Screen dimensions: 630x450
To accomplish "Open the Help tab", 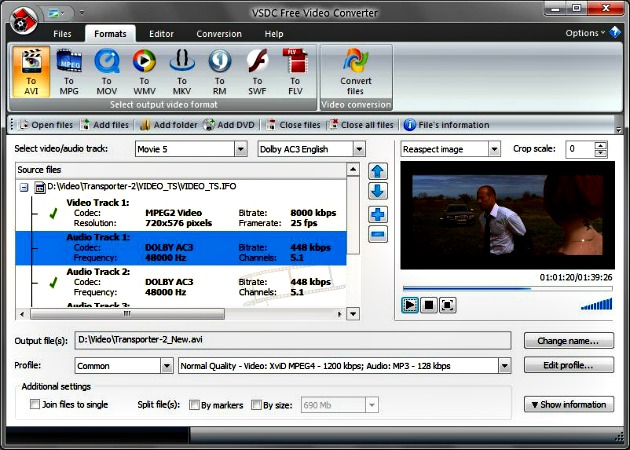I will (274, 34).
